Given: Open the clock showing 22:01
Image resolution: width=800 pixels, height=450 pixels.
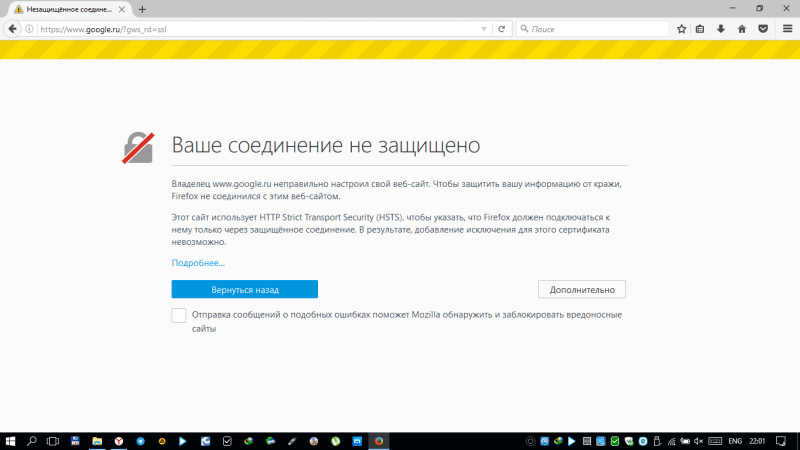Looking at the screenshot, I should point(757,441).
